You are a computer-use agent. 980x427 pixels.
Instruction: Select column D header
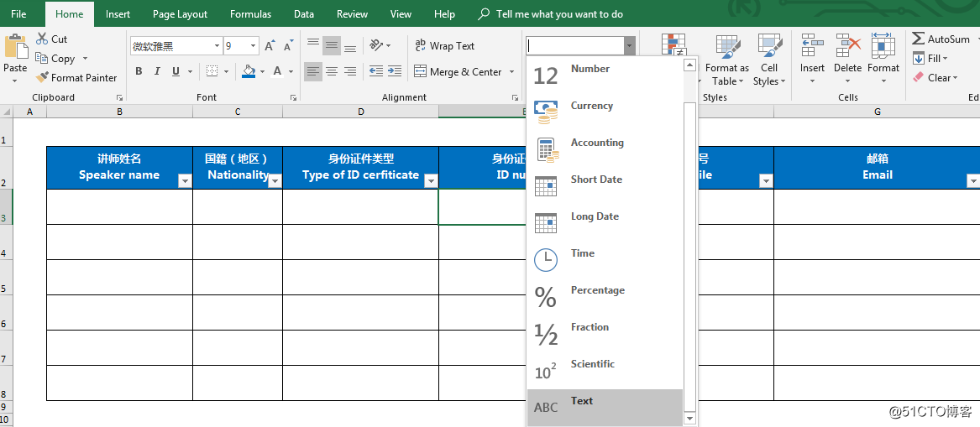[360, 112]
